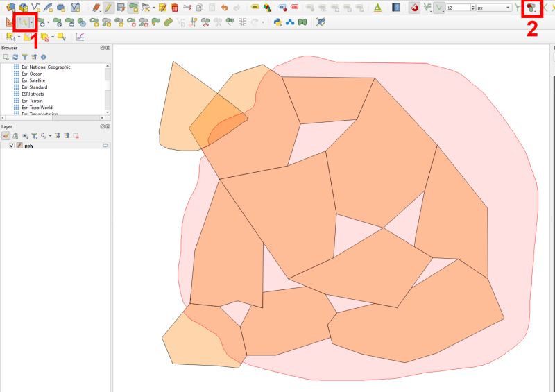Toggle visibility of poly layer checkbox
The height and width of the screenshot is (392, 555).
click(12, 146)
